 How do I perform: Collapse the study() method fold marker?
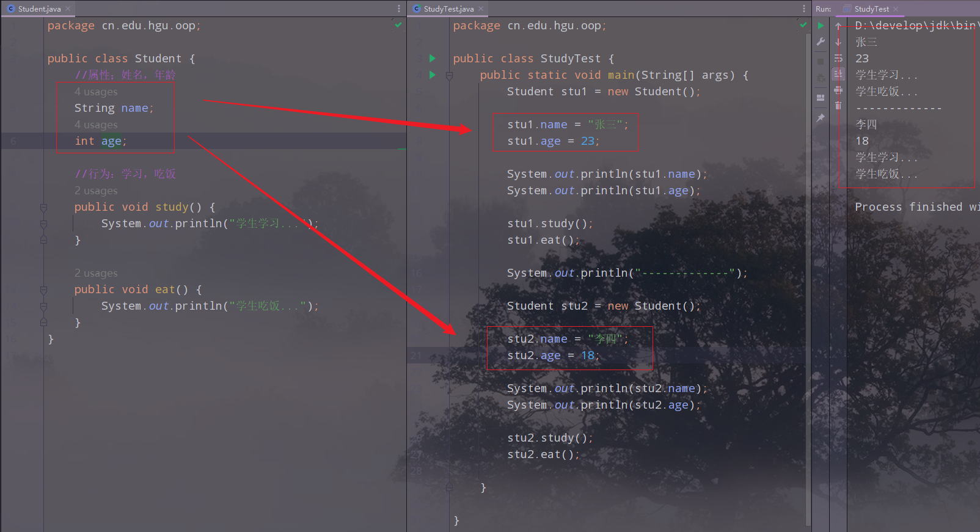(x=43, y=208)
